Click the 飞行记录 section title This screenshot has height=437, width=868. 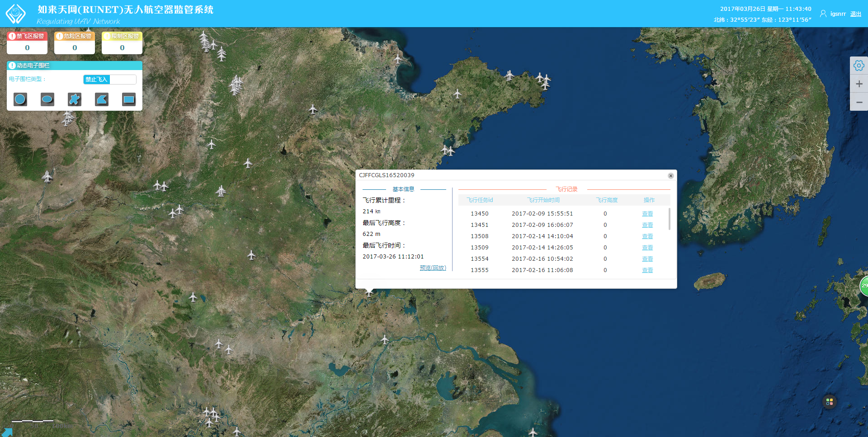click(x=566, y=189)
